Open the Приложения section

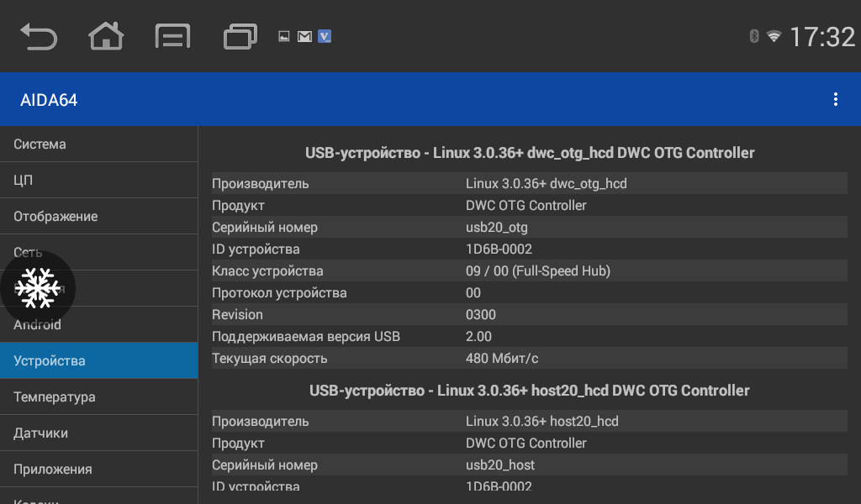(99, 469)
